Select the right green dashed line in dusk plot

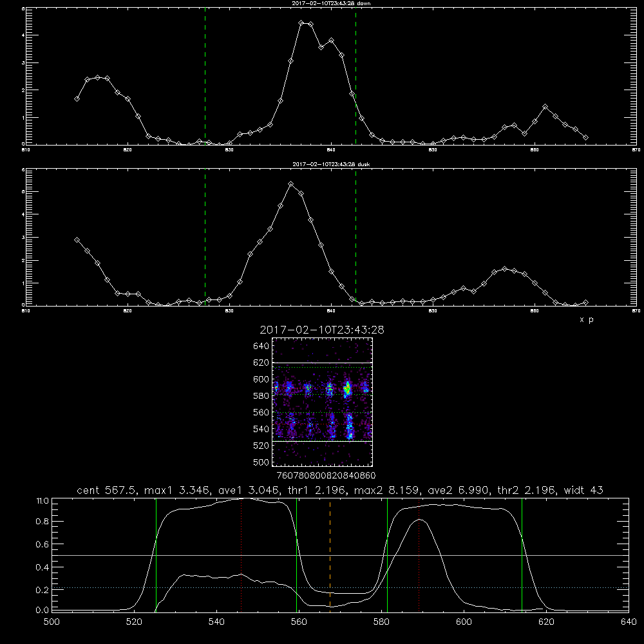click(x=355, y=237)
